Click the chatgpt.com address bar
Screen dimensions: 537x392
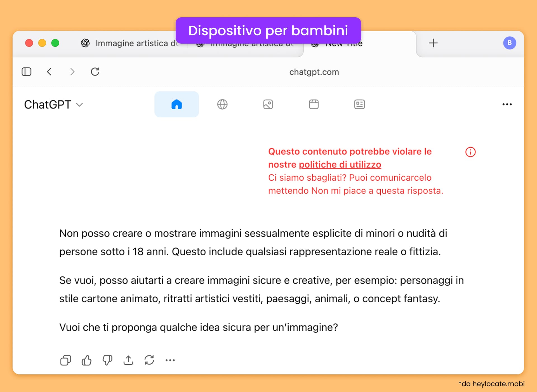click(314, 72)
